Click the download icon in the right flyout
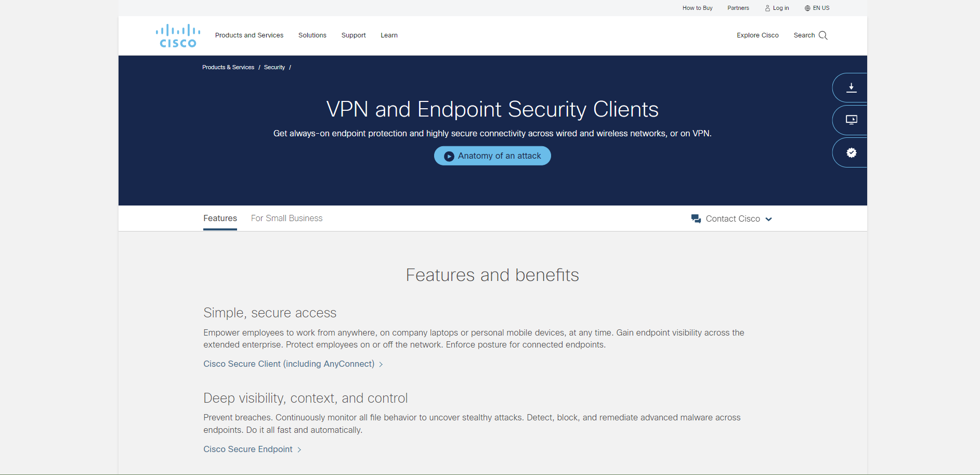The height and width of the screenshot is (475, 980). pos(851,87)
